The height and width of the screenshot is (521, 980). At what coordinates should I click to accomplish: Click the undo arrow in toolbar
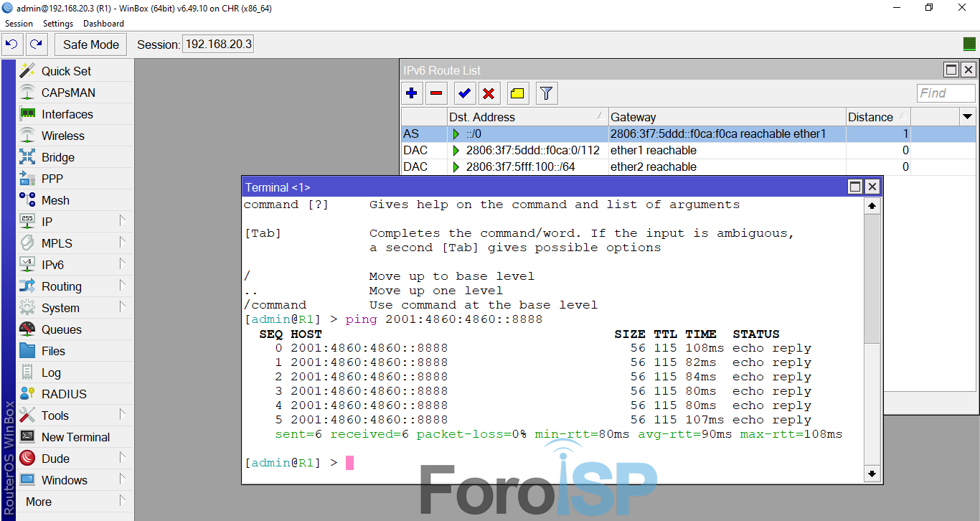12,44
